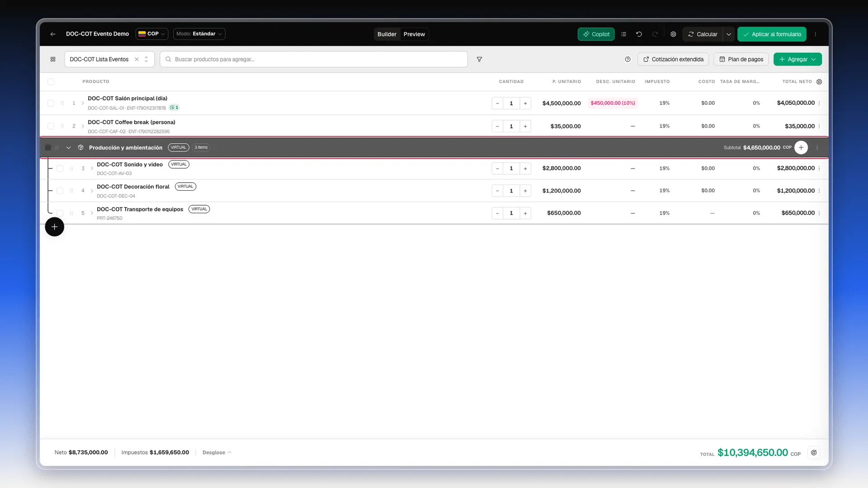
Task: Go back using the arrow icon
Action: (53, 34)
